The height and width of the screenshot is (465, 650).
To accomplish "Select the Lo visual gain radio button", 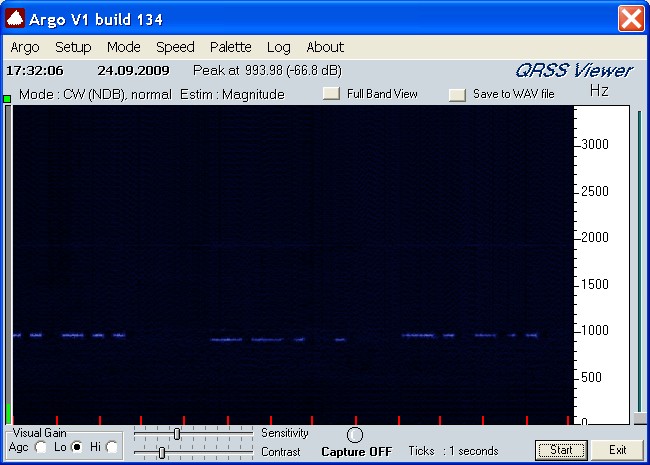I will pos(77,447).
